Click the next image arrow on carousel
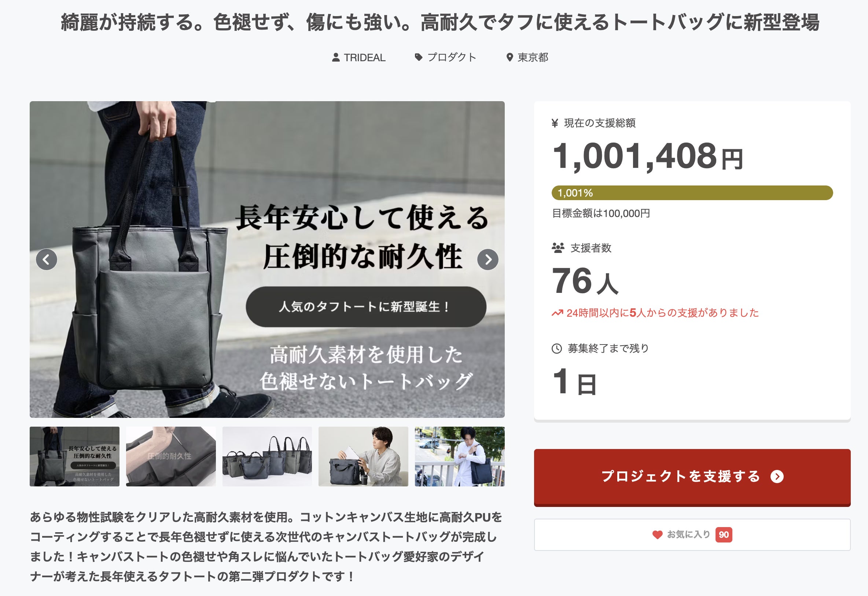This screenshot has height=596, width=868. pos(488,260)
